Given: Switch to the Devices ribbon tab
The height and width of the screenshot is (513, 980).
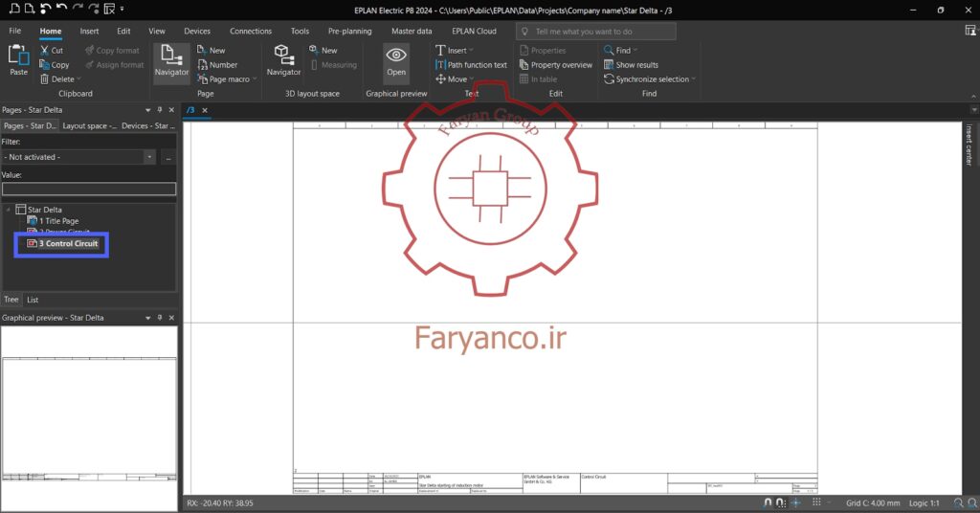Looking at the screenshot, I should [x=197, y=31].
